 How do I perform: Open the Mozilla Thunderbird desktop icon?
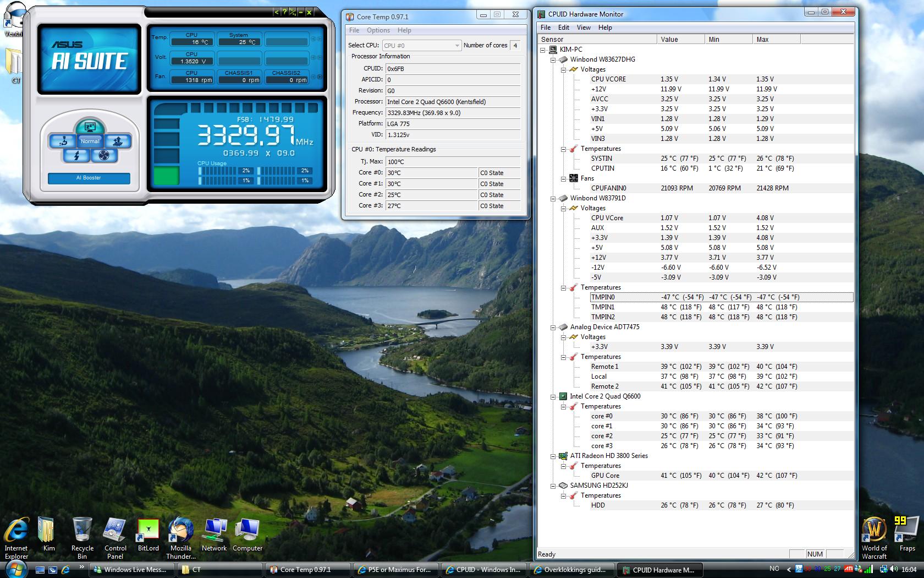181,538
